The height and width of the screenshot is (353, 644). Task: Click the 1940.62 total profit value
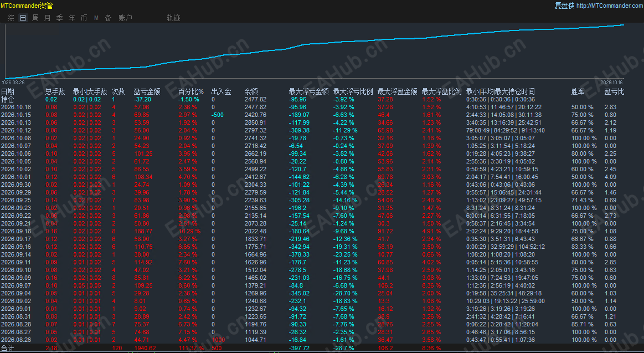click(145, 349)
